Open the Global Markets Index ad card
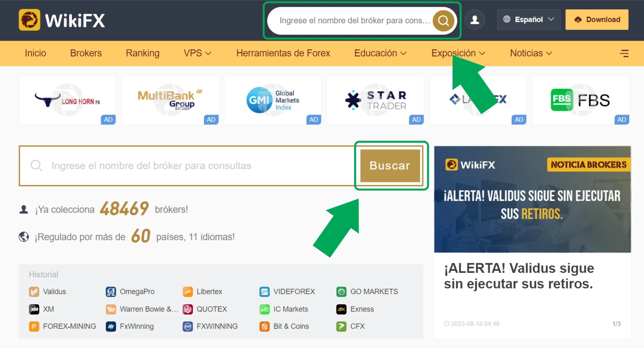644x348 pixels. coord(273,100)
